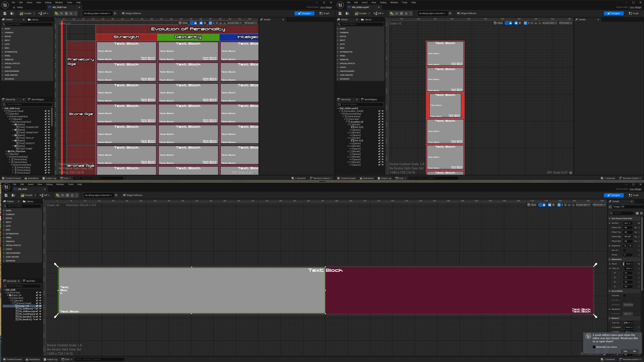Toggle Size To Content checkbox
This screenshot has width=644, height=362.
point(625,250)
